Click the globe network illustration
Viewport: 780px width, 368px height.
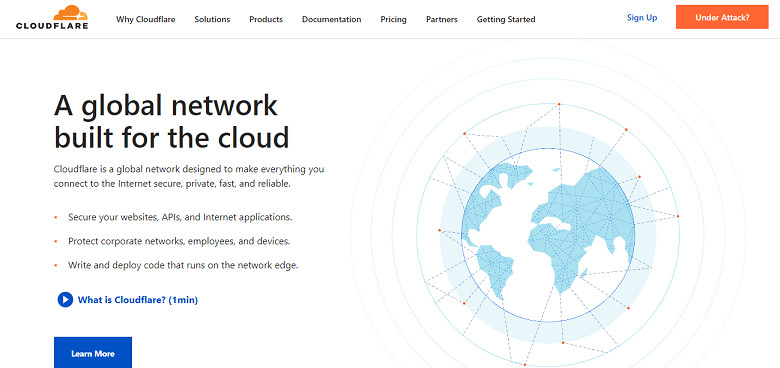click(548, 235)
